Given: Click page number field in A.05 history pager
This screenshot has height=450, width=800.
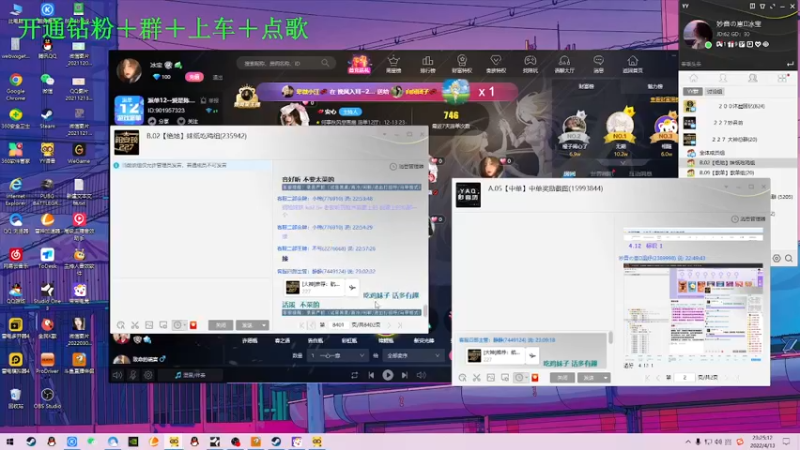Looking at the screenshot, I should click(685, 378).
